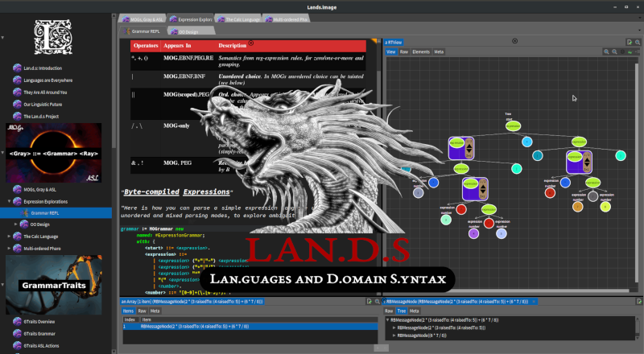Select the View tab in RTView
This screenshot has width=644, height=354.
391,51
